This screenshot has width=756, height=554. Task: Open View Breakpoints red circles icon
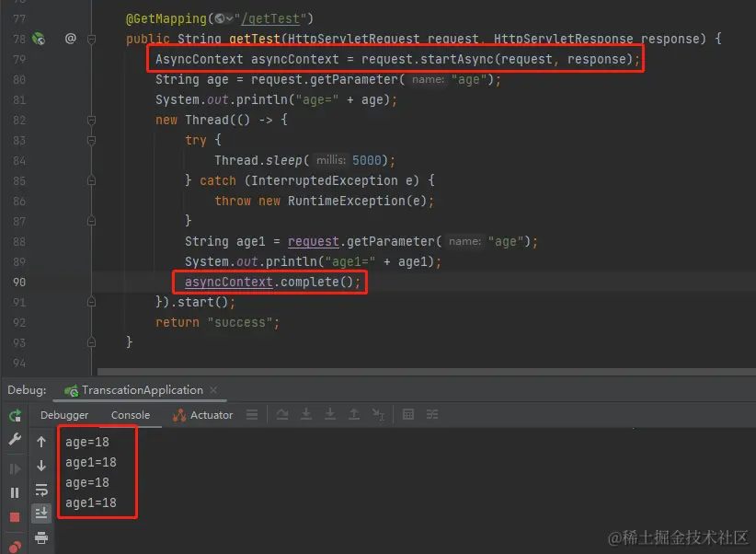click(x=15, y=547)
